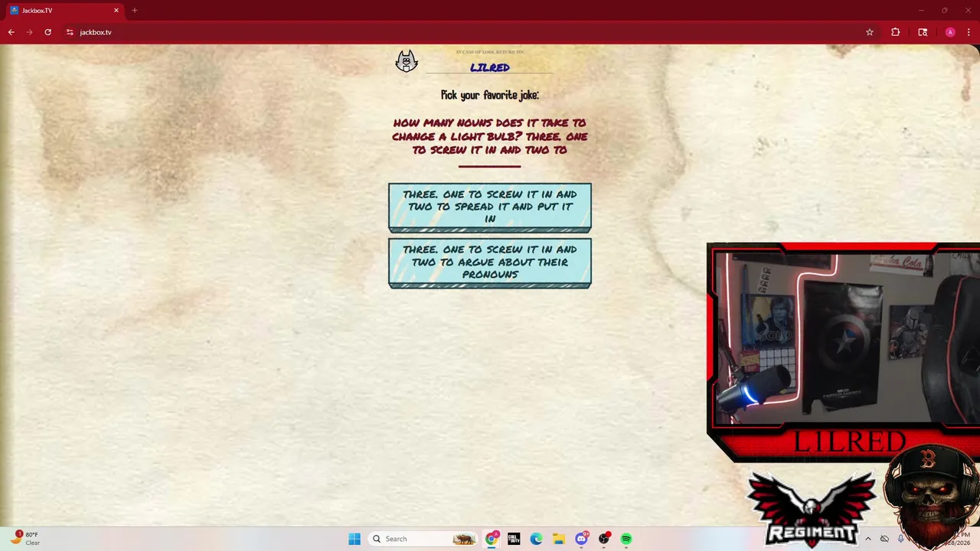
Task: Open File Explorer from the taskbar
Action: (559, 539)
